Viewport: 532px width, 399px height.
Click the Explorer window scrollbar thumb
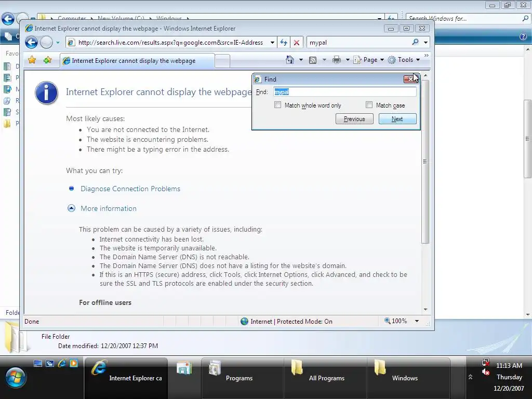pos(528,138)
